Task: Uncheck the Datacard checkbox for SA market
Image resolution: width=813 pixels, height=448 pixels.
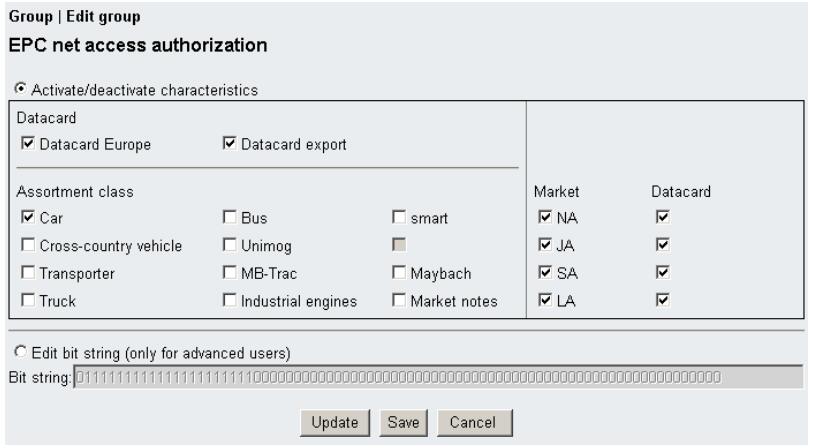Action: (x=661, y=273)
